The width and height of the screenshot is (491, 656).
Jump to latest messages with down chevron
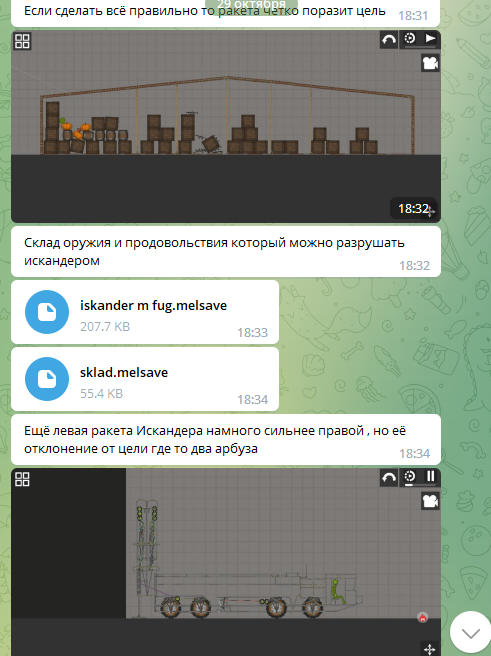click(471, 634)
